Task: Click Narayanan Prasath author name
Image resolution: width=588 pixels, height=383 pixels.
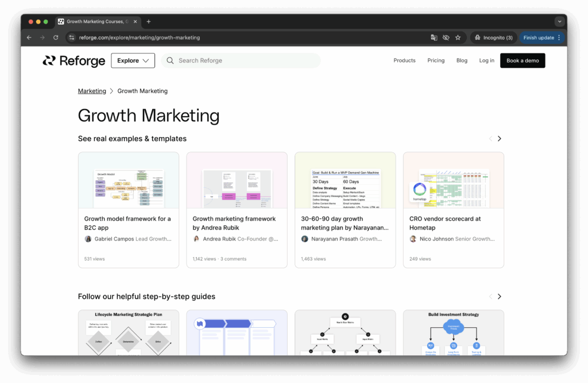Action: click(335, 239)
